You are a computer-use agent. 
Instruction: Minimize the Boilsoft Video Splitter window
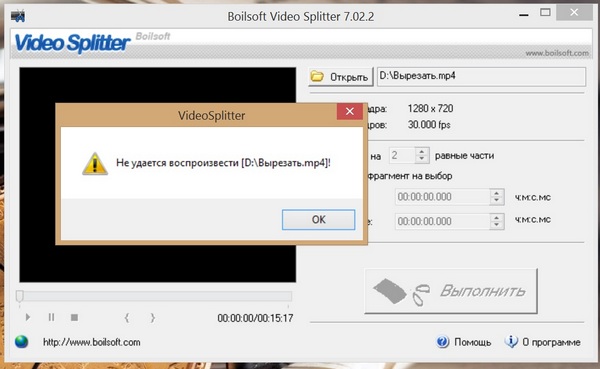pyautogui.click(x=524, y=15)
